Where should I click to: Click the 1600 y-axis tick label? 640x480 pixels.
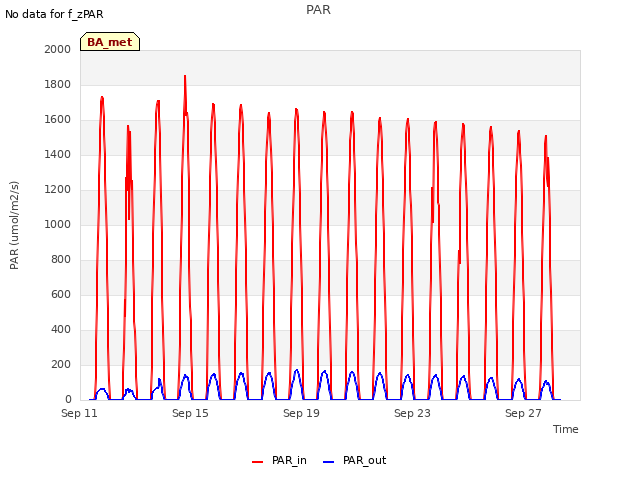coord(58,120)
